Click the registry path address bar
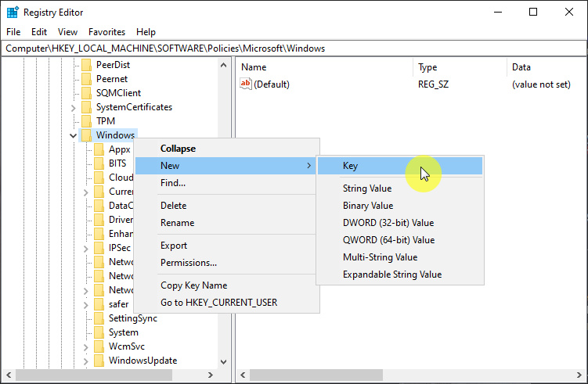 pyautogui.click(x=294, y=48)
